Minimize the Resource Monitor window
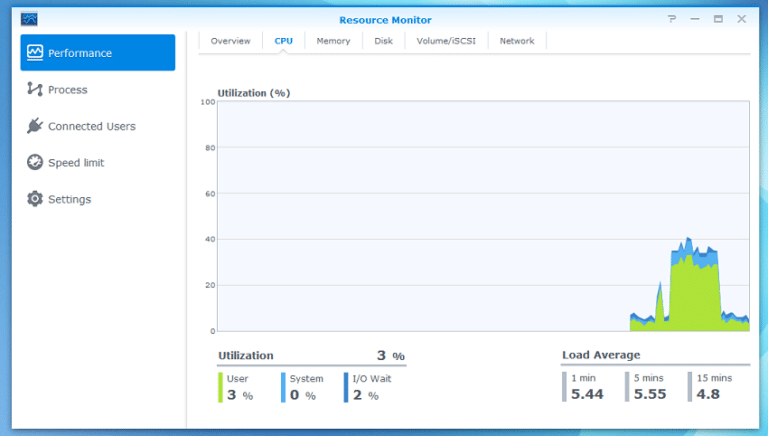Screen dimensions: 768x436 point(695,19)
